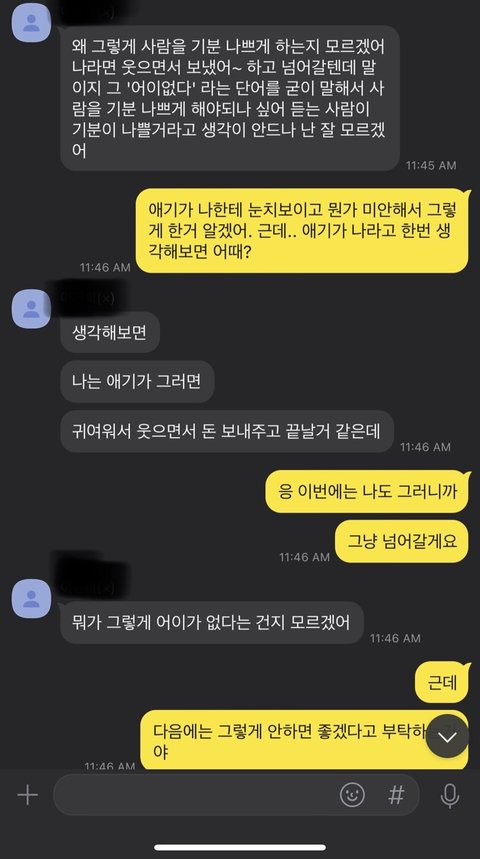Tap the iOS home indicator bar

click(x=240, y=847)
